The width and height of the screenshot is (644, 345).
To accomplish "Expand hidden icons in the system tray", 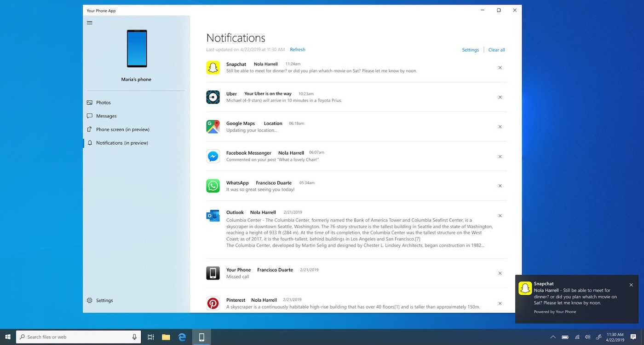I will click(553, 337).
